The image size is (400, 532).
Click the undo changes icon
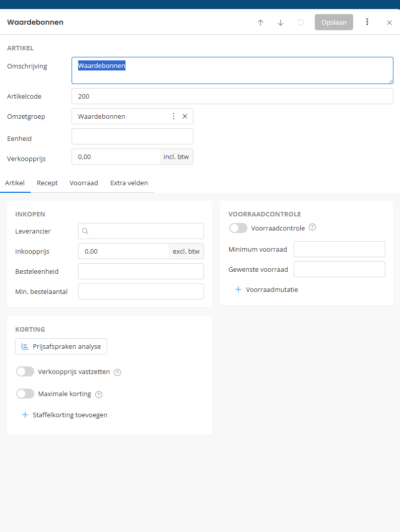301,23
